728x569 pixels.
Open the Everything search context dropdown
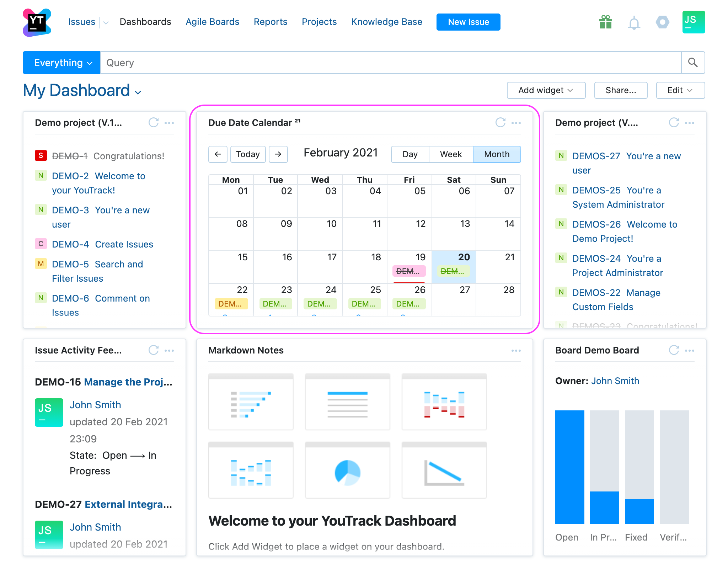pyautogui.click(x=61, y=63)
